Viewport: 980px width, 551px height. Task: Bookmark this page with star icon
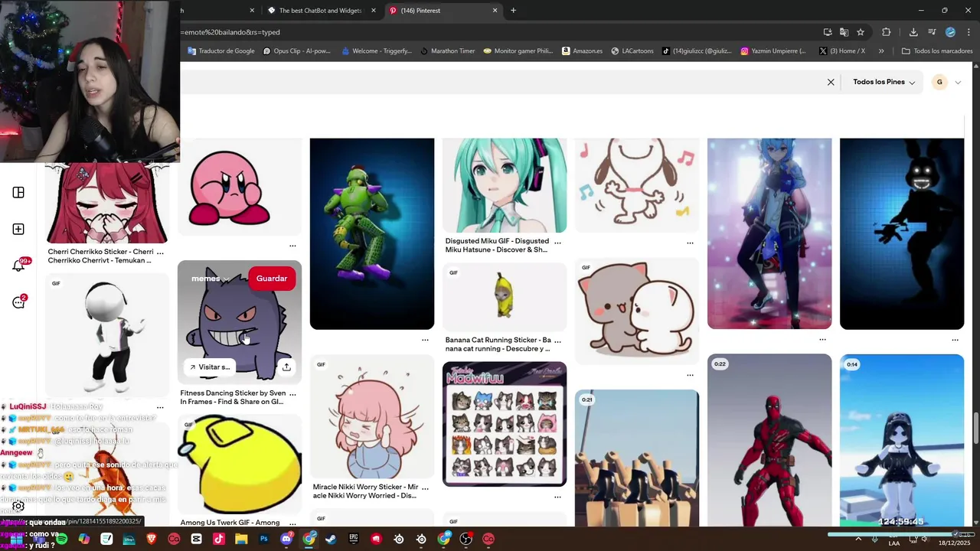(x=861, y=32)
